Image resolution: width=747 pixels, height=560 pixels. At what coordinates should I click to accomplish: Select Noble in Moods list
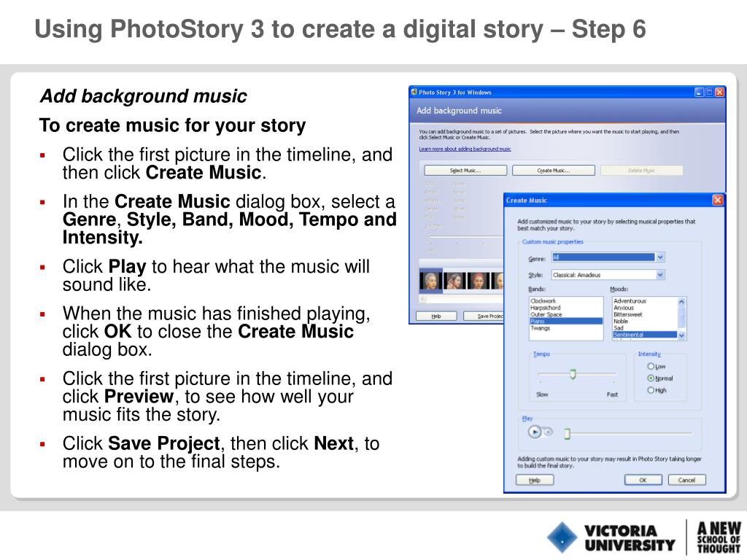click(x=645, y=322)
